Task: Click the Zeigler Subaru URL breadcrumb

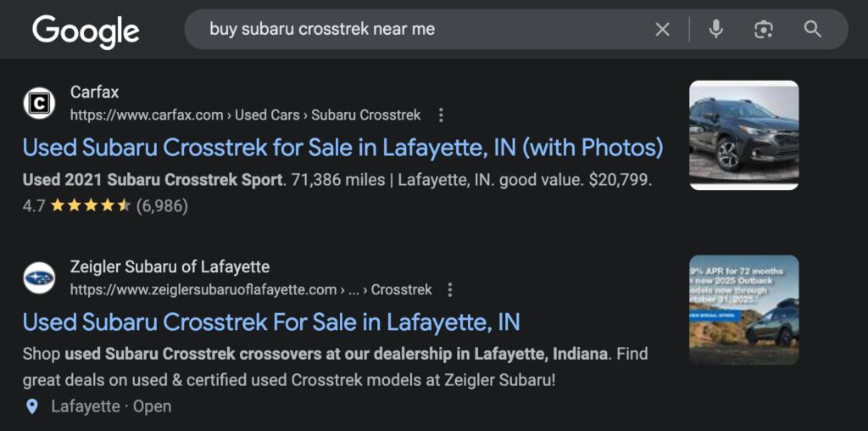Action: pyautogui.click(x=251, y=290)
